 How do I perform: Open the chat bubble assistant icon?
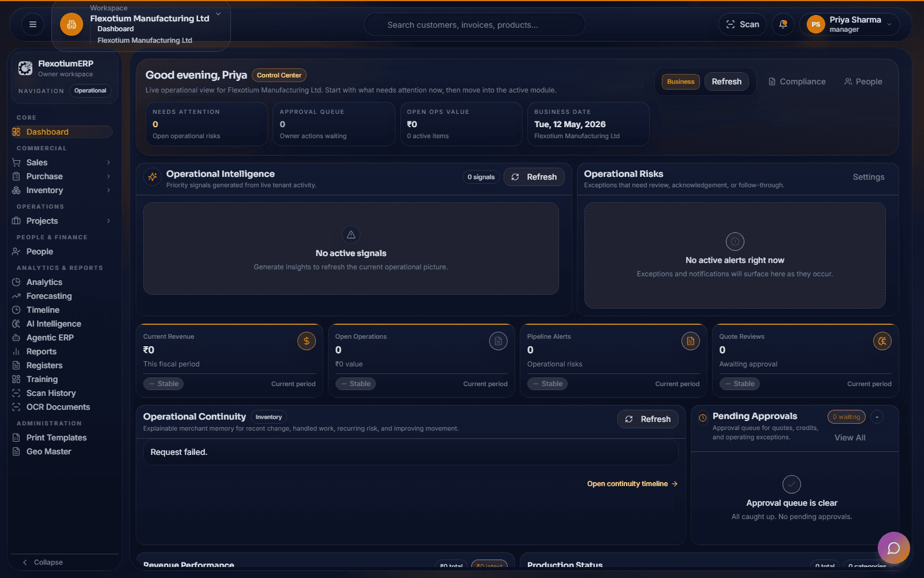click(x=894, y=548)
